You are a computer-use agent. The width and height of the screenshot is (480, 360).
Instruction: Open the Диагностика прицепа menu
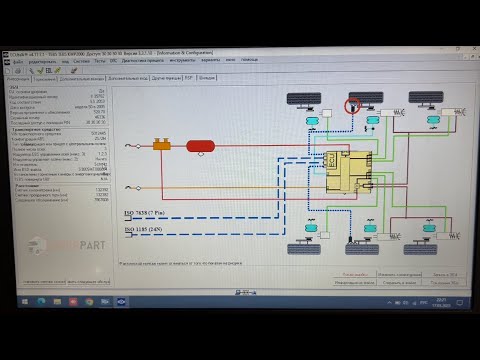tap(143, 60)
